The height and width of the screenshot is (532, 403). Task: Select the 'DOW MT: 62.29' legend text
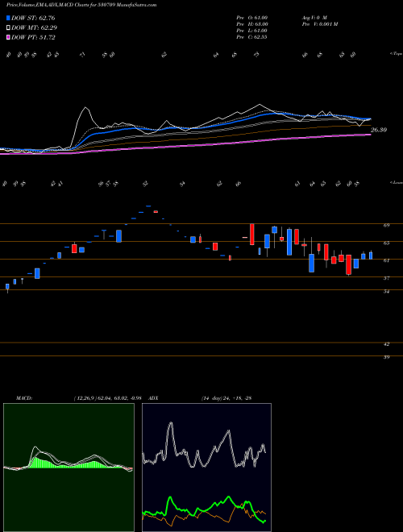[x=35, y=28]
